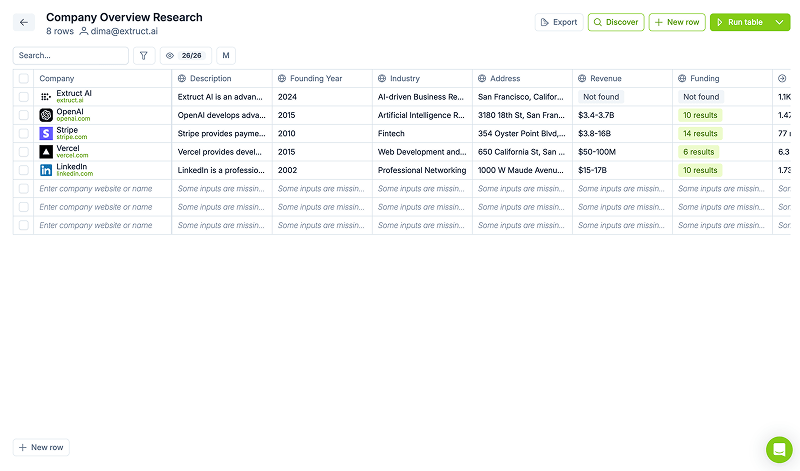Click the Export button

[559, 22]
